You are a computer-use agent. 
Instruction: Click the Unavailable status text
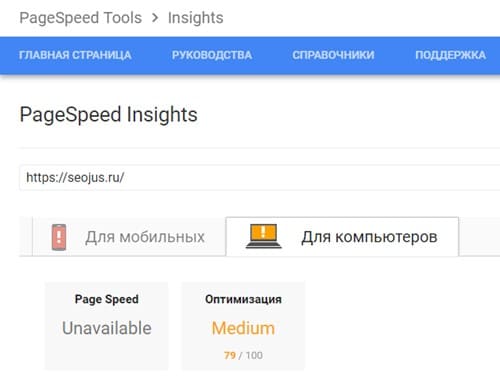coord(107,328)
